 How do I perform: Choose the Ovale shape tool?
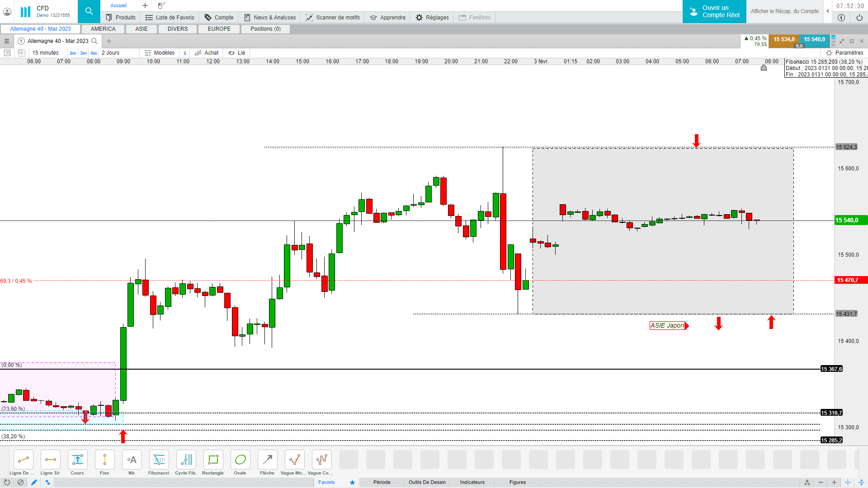click(240, 460)
